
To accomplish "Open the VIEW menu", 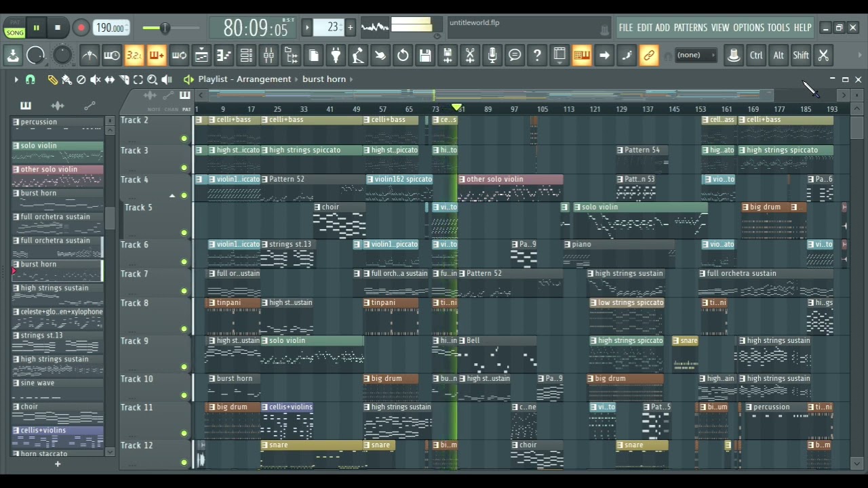I will [x=720, y=28].
